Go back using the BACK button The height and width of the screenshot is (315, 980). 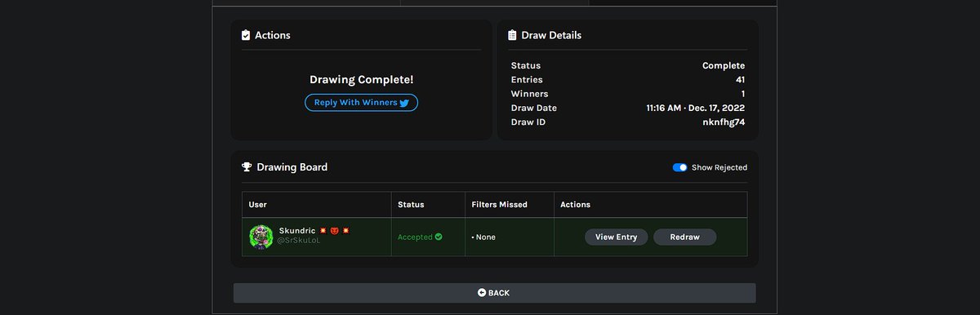pos(494,293)
